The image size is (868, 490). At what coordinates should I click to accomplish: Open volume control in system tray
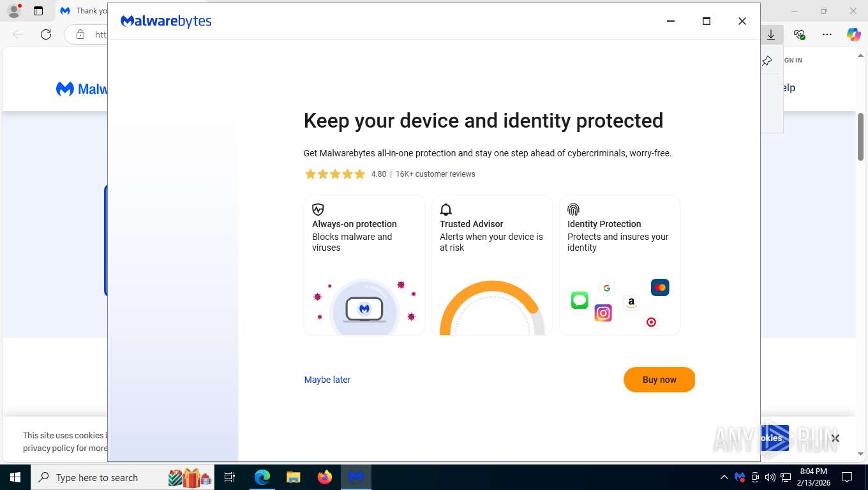tap(770, 477)
